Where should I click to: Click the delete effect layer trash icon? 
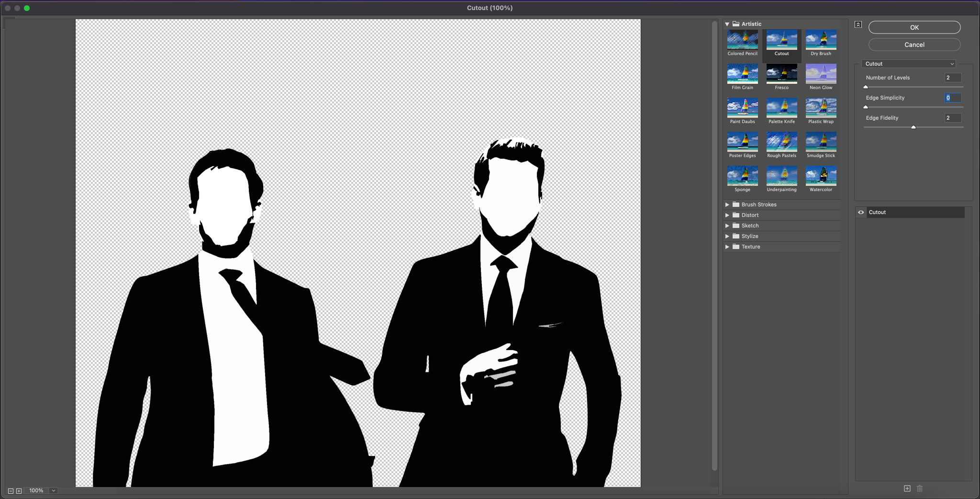(x=919, y=488)
